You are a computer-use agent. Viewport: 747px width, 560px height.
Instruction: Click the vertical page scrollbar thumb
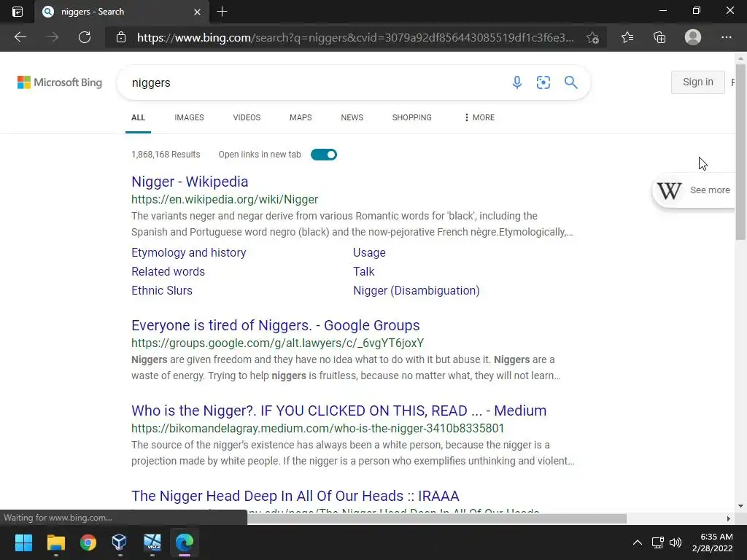(740, 152)
